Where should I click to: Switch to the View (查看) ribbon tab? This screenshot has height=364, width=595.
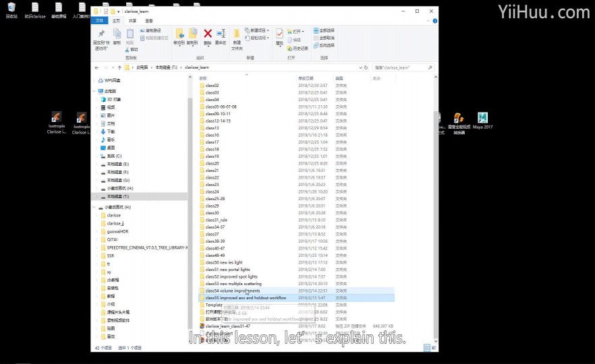click(x=149, y=21)
